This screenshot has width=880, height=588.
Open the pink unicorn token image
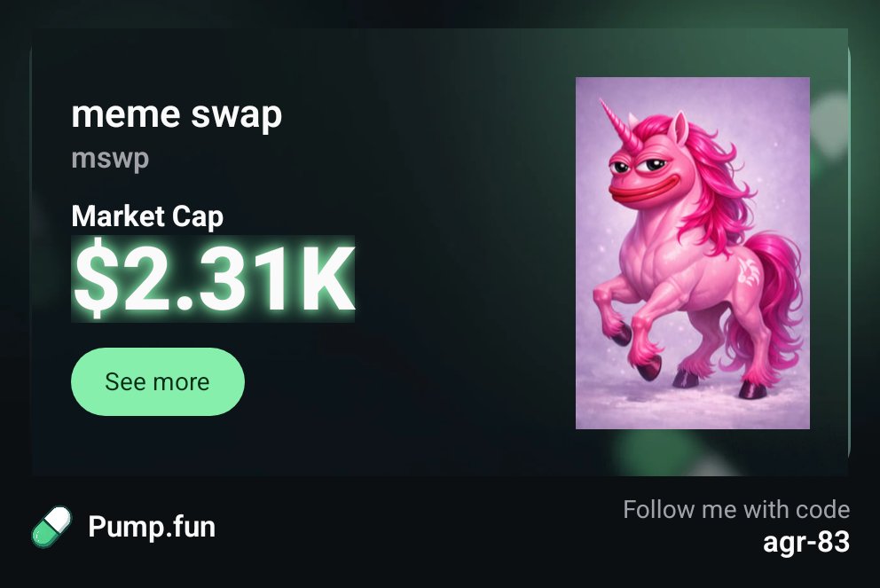click(x=693, y=253)
